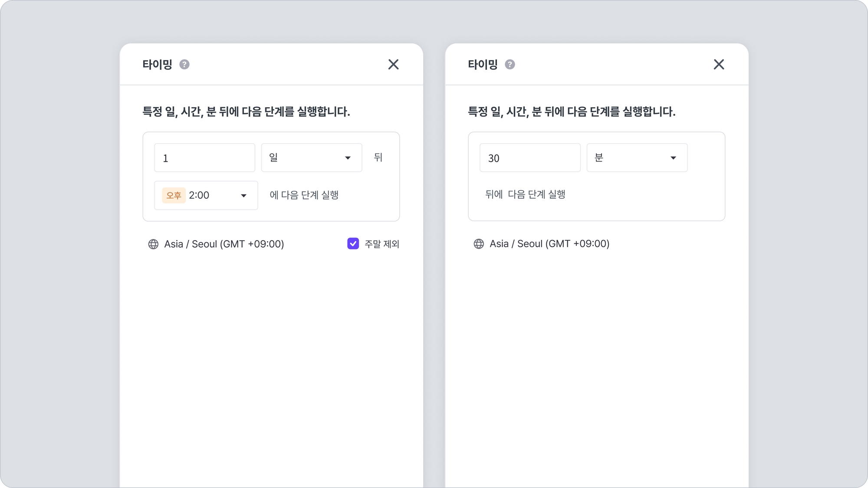Click the left panel's 타이밍 title
The height and width of the screenshot is (488, 868).
pos(157,65)
